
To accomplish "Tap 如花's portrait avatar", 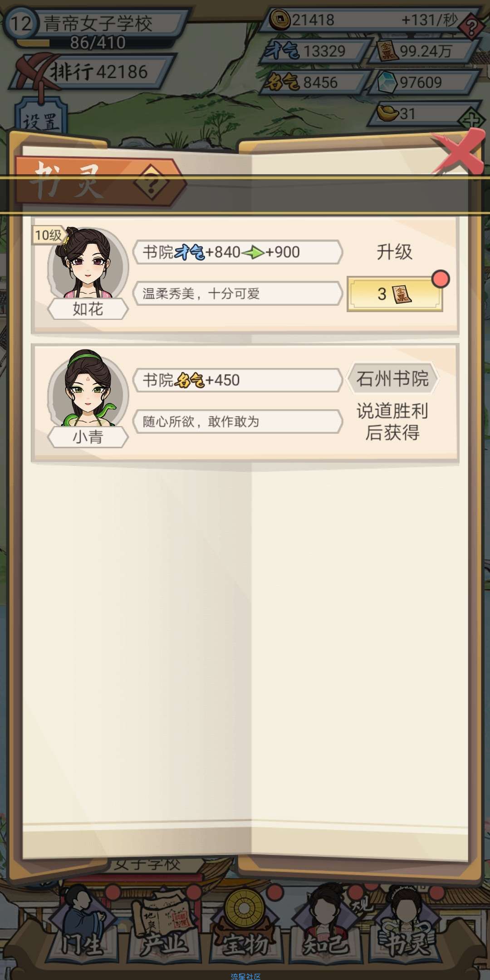I will (x=88, y=263).
